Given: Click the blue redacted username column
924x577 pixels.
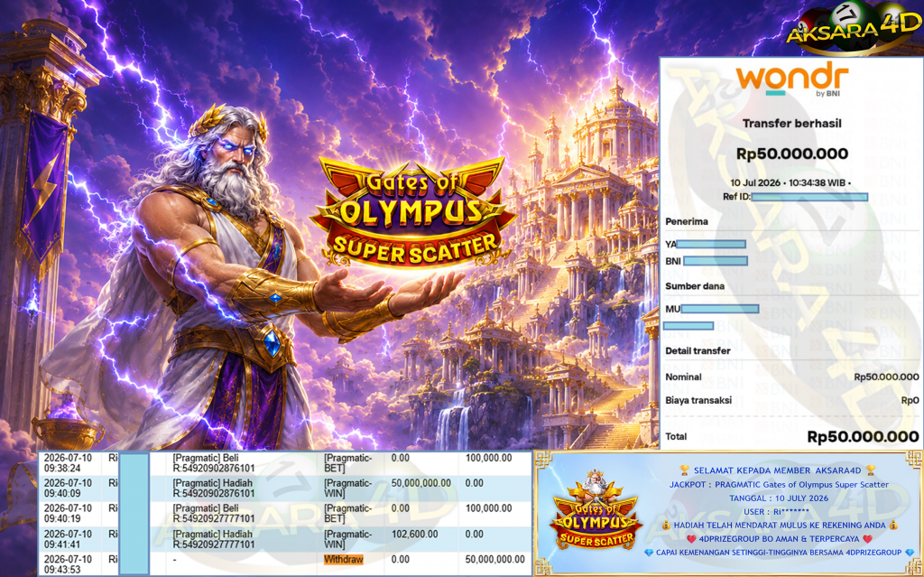Looking at the screenshot, I should click(134, 513).
